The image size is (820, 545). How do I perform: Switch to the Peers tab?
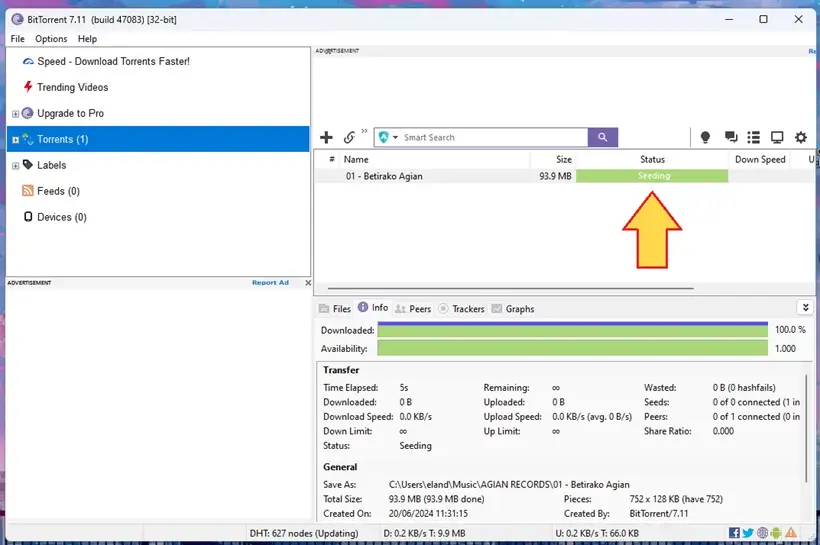point(413,309)
